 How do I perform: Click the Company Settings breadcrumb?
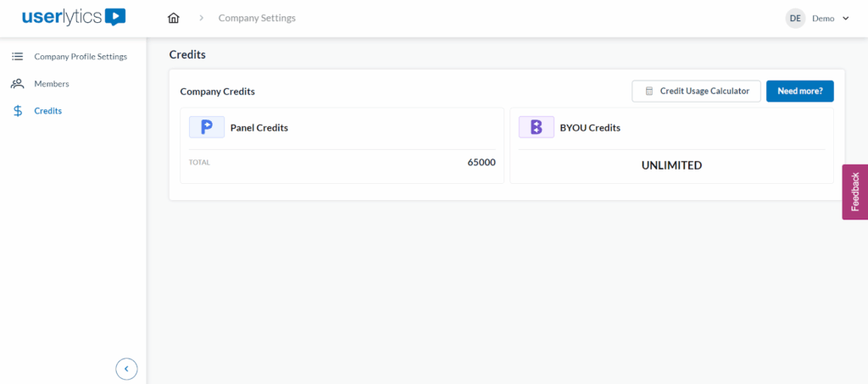[257, 18]
